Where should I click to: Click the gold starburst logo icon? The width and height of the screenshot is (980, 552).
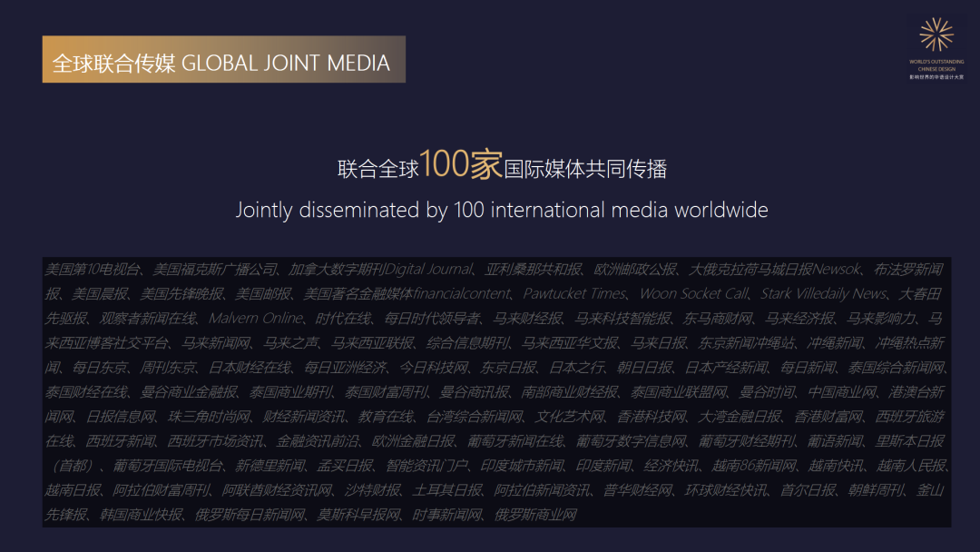[936, 34]
